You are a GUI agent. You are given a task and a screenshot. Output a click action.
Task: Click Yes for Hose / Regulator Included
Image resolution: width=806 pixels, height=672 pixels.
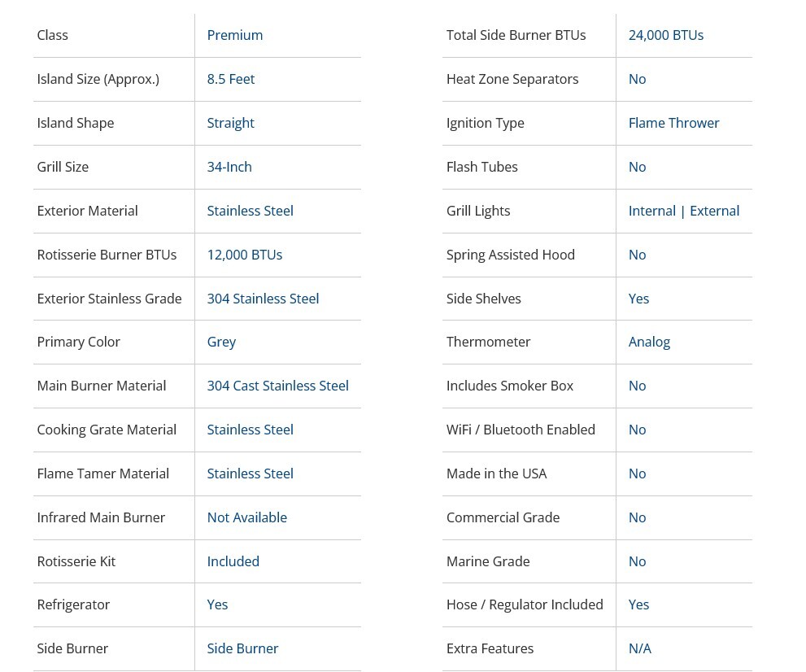[x=638, y=604]
